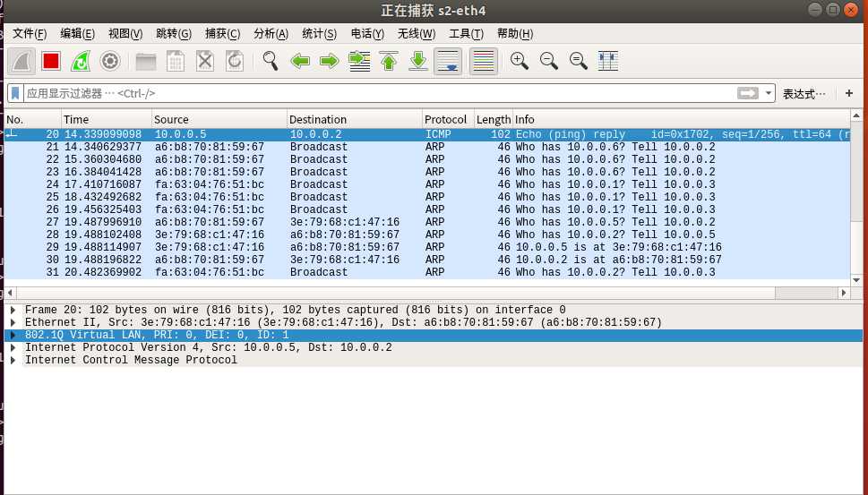Open the 统计(S) menu
The height and width of the screenshot is (495, 868).
320,34
